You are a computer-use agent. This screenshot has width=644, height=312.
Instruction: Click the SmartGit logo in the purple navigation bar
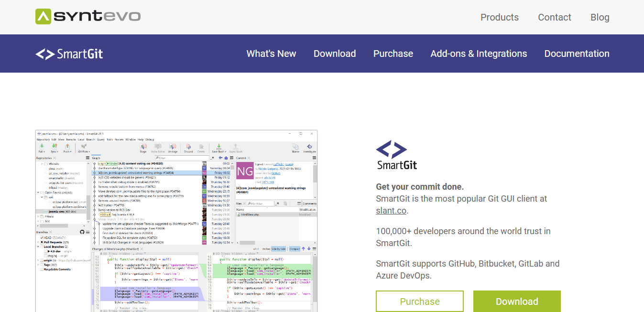69,54
